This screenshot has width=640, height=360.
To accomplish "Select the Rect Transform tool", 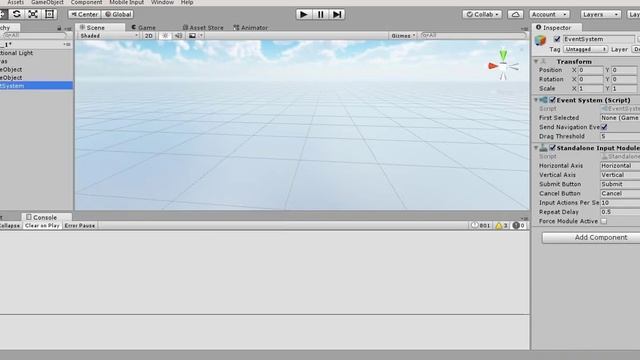I will point(49,14).
